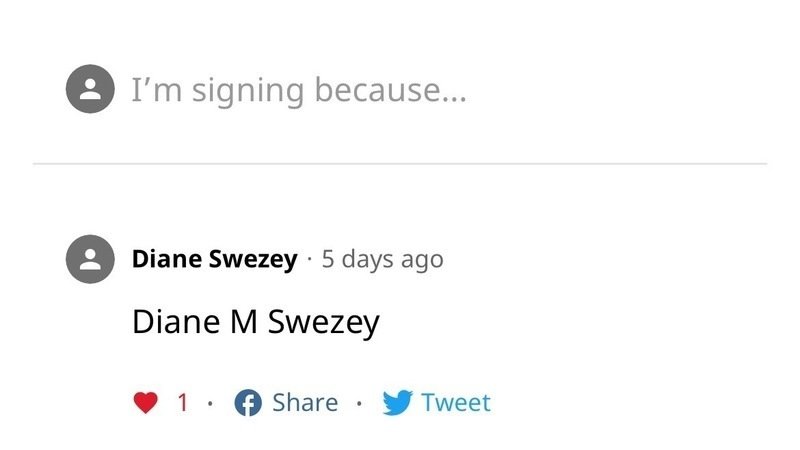This screenshot has height=450, width=800.
Task: Click the like count number 1
Action: click(x=182, y=403)
